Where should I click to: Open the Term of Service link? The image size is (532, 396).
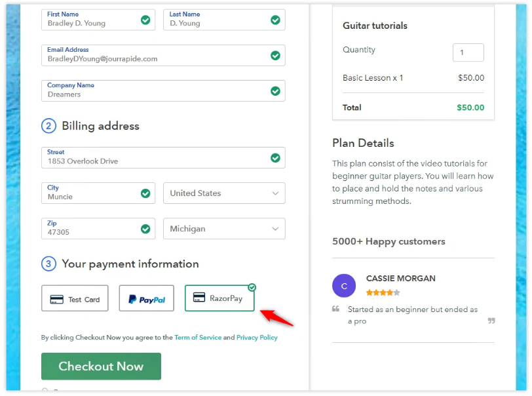198,338
